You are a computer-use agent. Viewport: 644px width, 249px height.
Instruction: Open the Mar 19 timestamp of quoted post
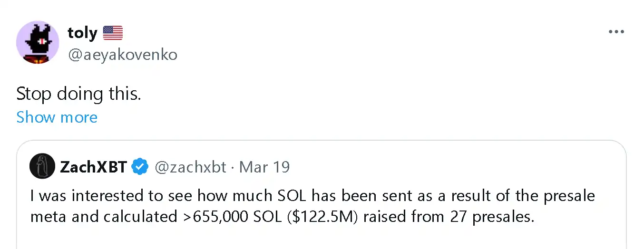(264, 167)
